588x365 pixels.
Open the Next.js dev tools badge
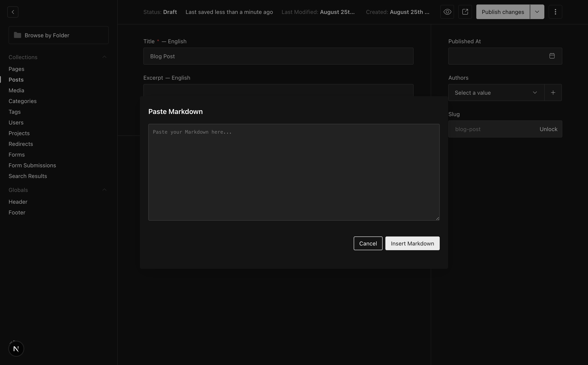click(16, 349)
